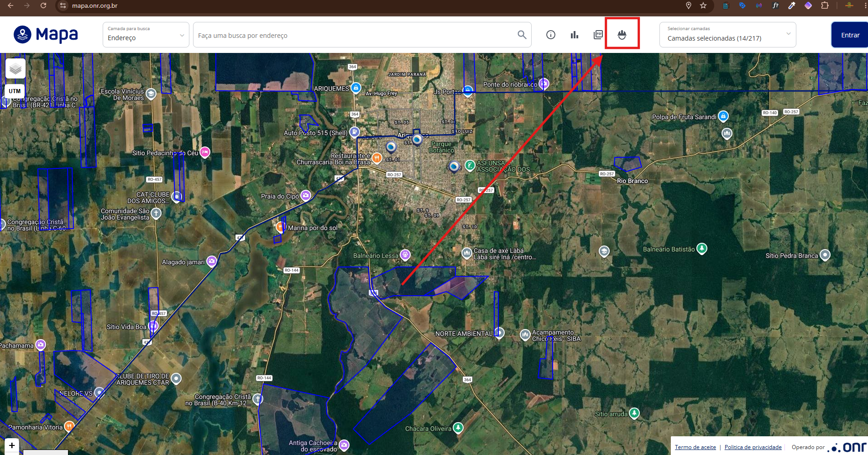
Task: Open the Termo de aceite link
Action: point(695,447)
